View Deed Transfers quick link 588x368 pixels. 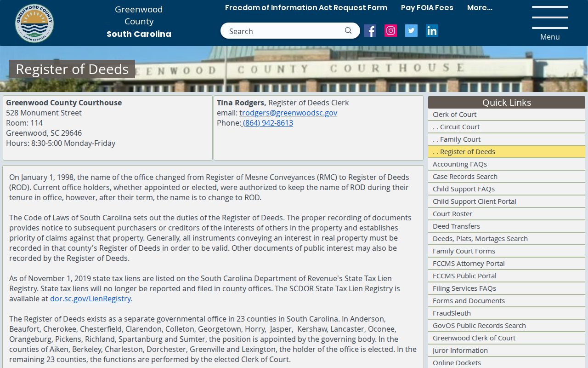click(507, 226)
